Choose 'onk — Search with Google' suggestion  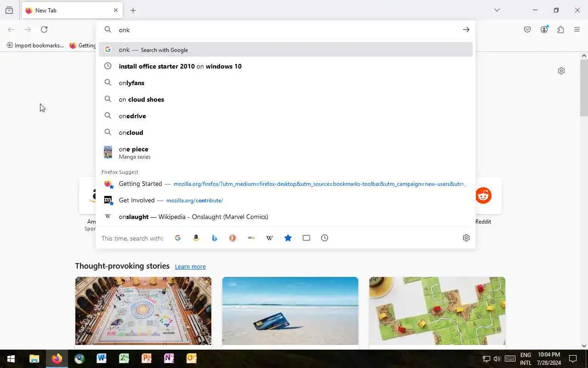pos(286,50)
